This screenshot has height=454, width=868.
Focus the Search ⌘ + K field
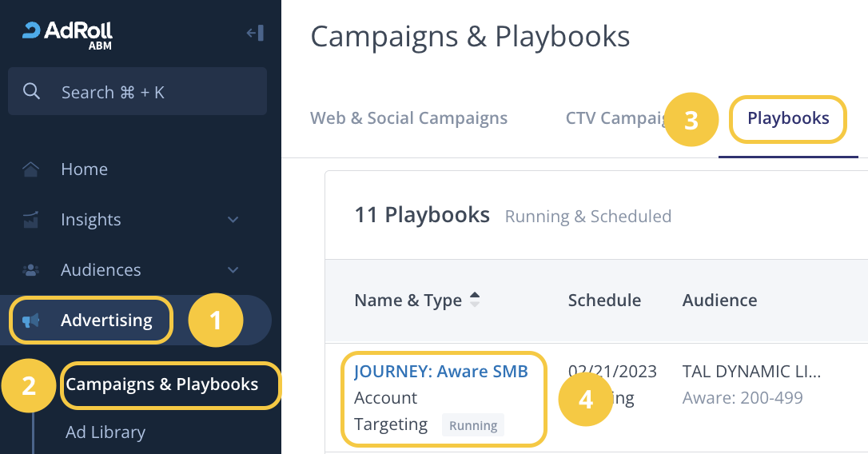click(152, 92)
